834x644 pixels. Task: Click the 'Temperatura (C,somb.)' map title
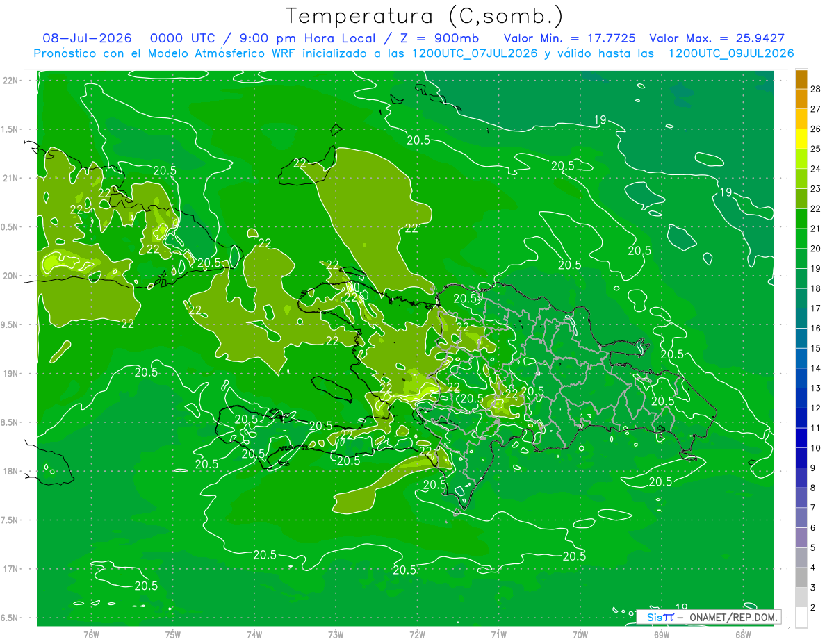[x=425, y=16]
